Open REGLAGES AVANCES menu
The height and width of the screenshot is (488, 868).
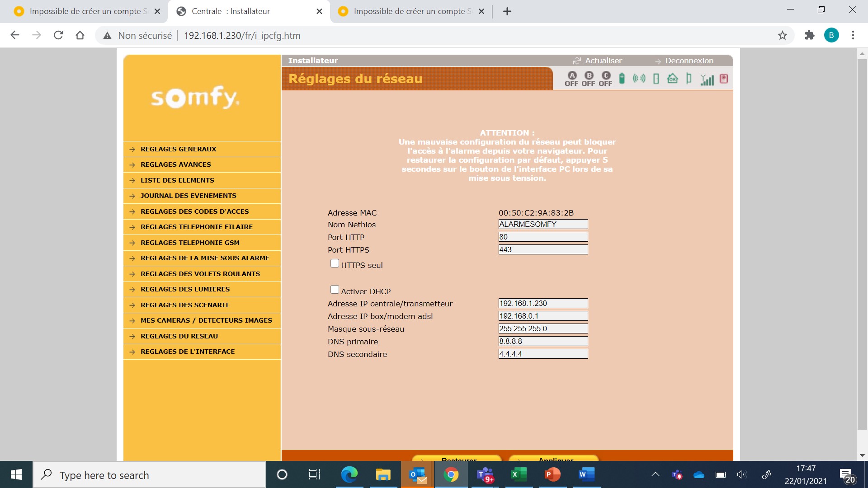(202, 164)
